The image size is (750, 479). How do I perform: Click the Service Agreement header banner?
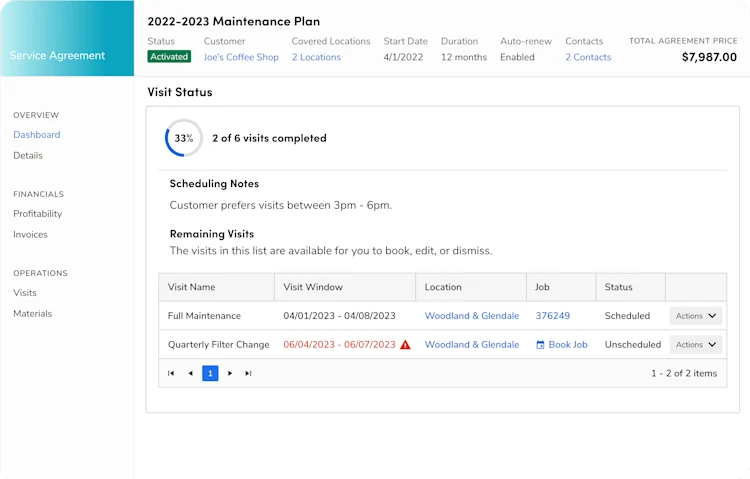[67, 38]
